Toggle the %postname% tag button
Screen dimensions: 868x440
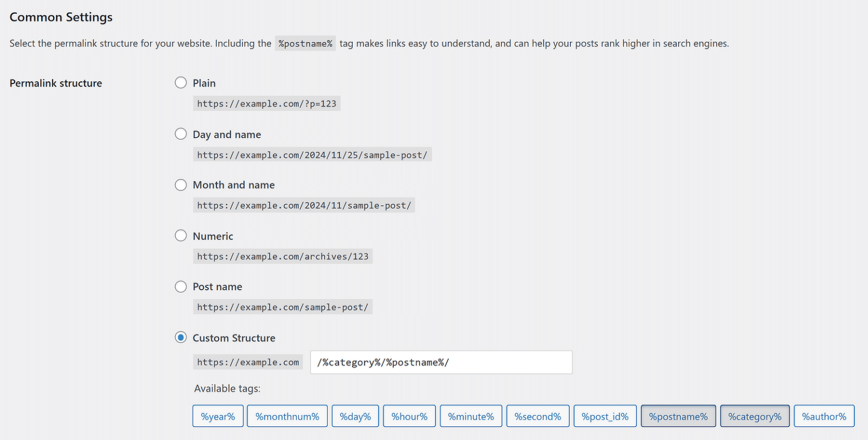(678, 416)
